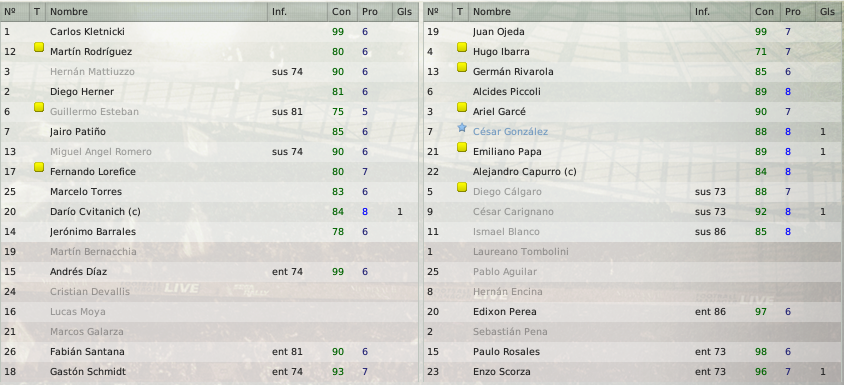Click Emiliano Papa's yellow card icon

click(462, 147)
